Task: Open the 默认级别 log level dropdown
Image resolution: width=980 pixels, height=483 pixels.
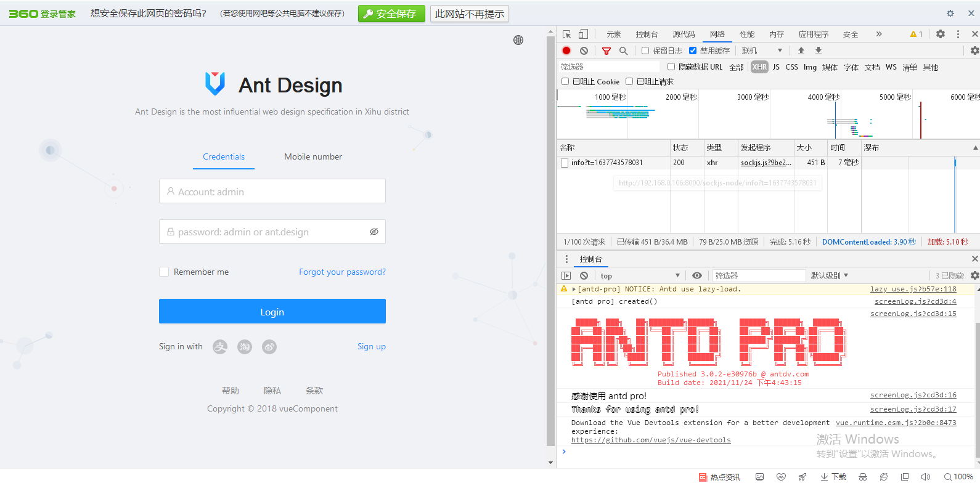Action: 830,275
